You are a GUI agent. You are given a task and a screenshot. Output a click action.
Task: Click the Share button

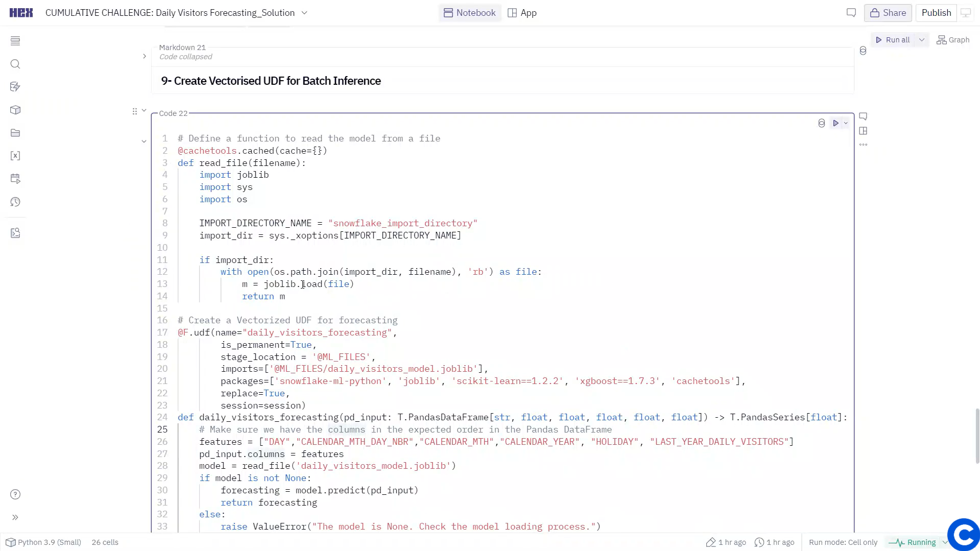coord(888,13)
